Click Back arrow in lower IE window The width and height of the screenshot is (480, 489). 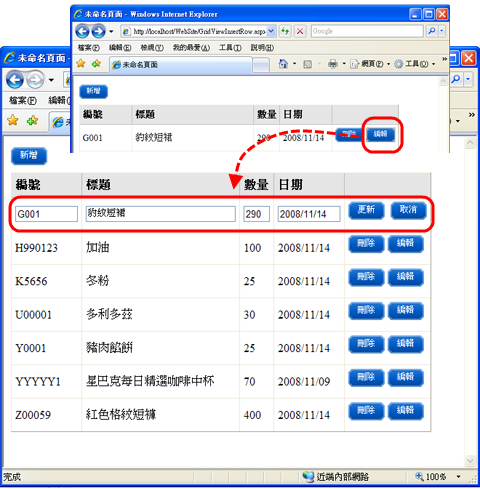(x=15, y=80)
